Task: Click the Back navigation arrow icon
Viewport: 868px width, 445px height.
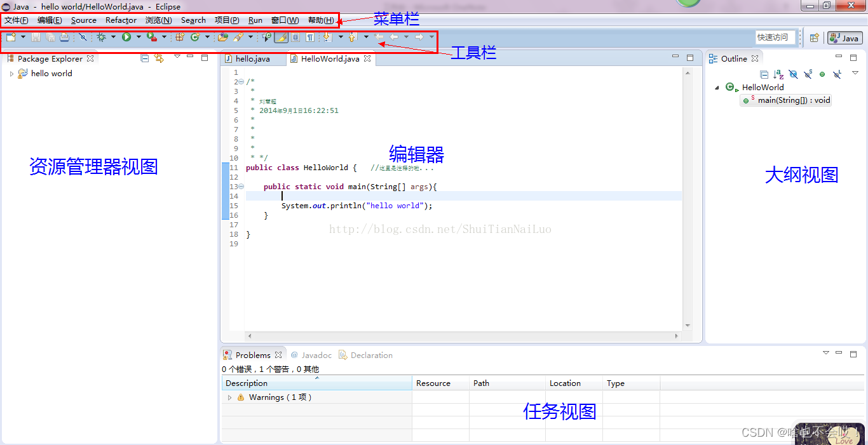Action: [x=395, y=37]
